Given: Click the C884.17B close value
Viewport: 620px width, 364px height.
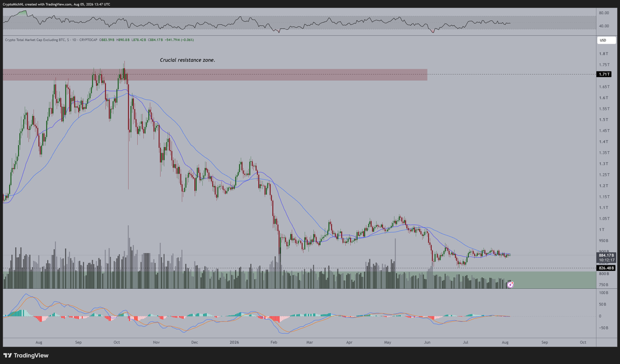Looking at the screenshot, I should (x=155, y=40).
